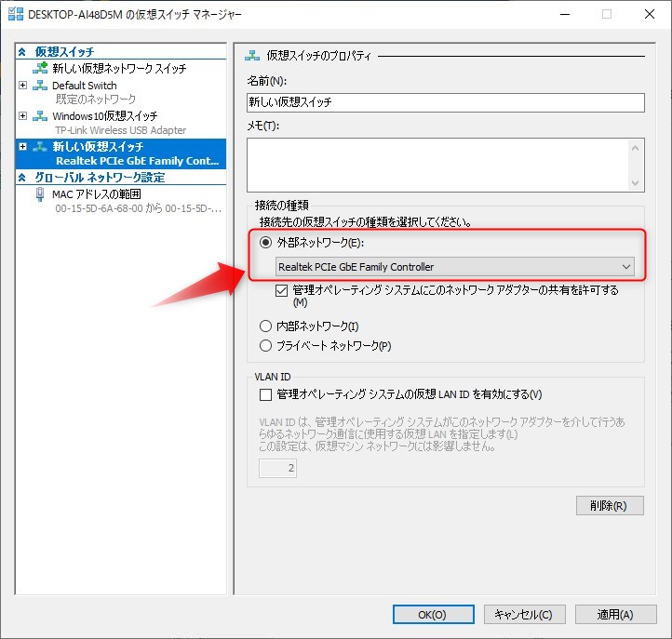Click the 適用(A) button
672x639 pixels.
click(615, 615)
